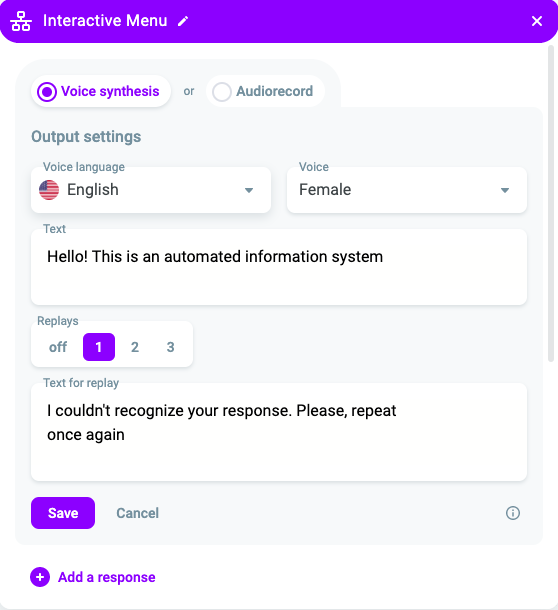Open the info icon beside Cancel
This screenshot has width=558, height=610.
pos(512,513)
